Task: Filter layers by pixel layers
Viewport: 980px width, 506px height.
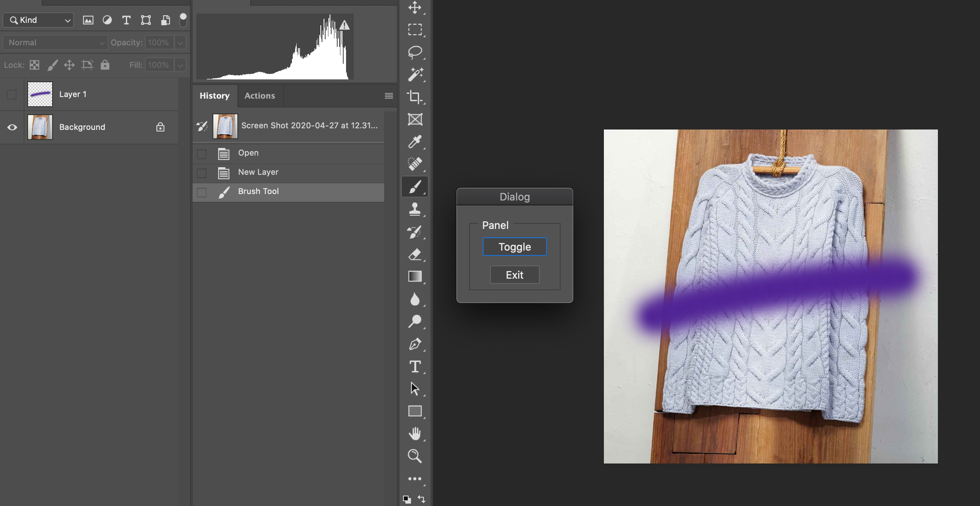Action: click(88, 20)
